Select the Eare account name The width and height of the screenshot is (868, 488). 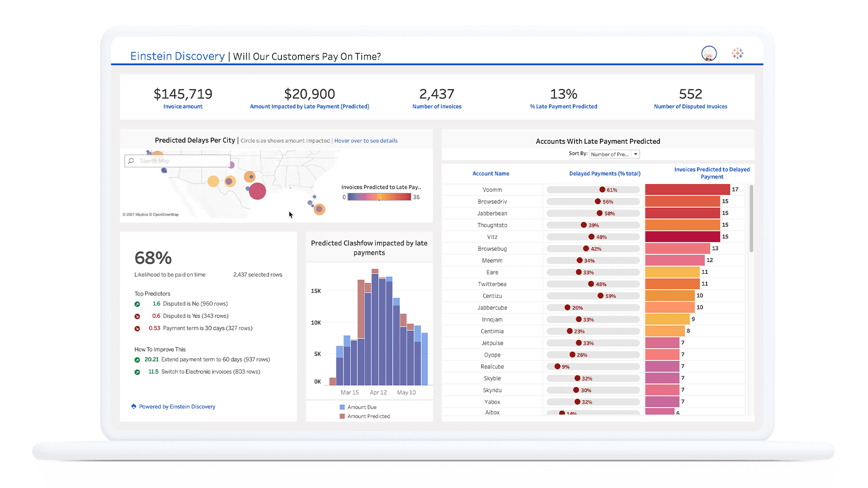click(x=492, y=272)
